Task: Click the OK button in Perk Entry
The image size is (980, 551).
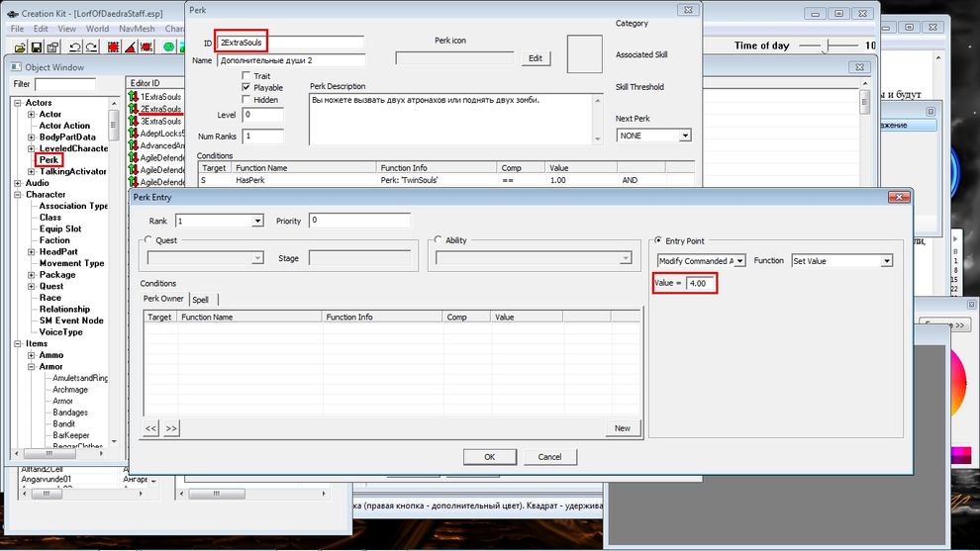Action: (489, 457)
